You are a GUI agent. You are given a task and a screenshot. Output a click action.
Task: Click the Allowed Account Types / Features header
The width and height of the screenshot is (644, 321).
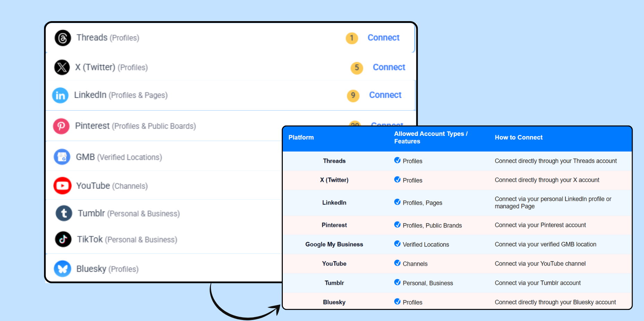(431, 137)
